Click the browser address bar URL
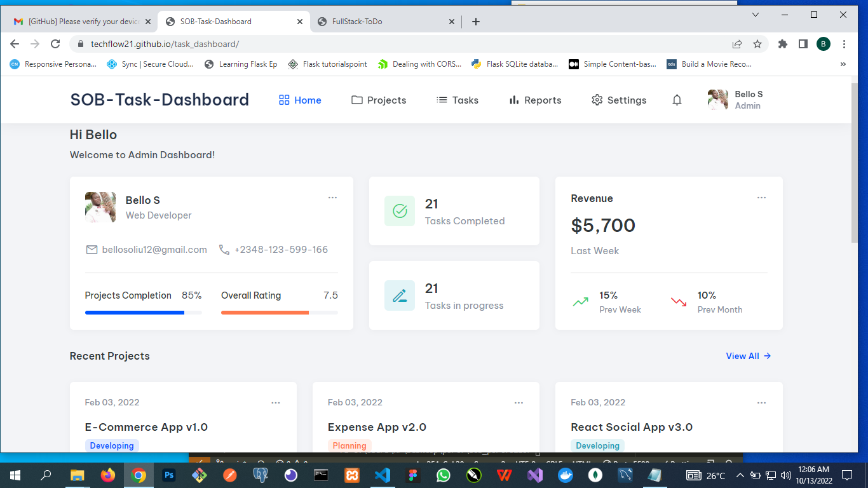868x488 pixels. coord(165,44)
